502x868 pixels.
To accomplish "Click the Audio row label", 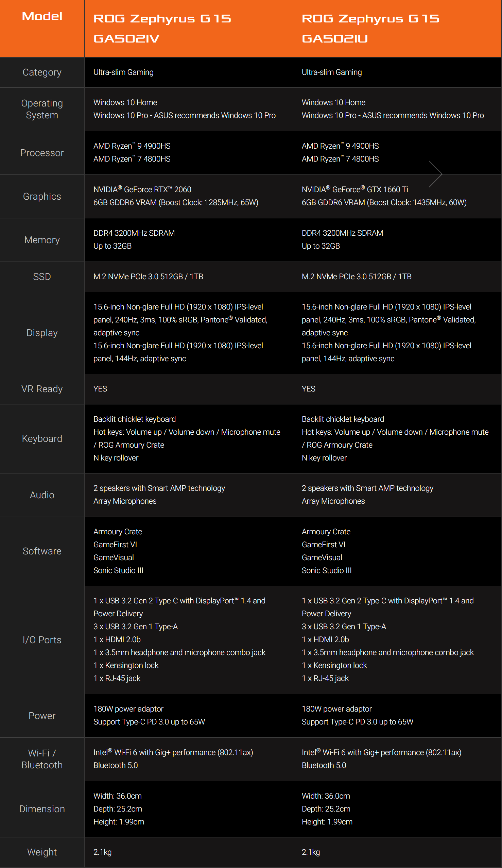I will 42,495.
